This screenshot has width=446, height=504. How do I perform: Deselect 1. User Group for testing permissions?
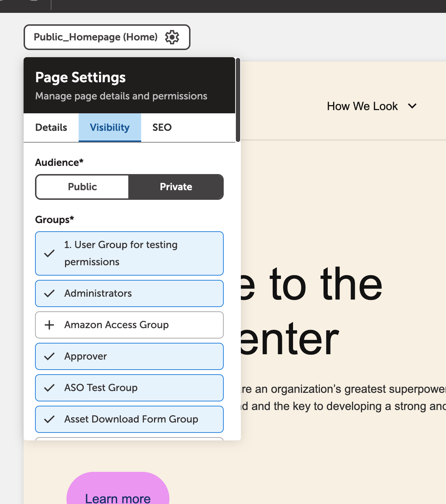pos(129,253)
